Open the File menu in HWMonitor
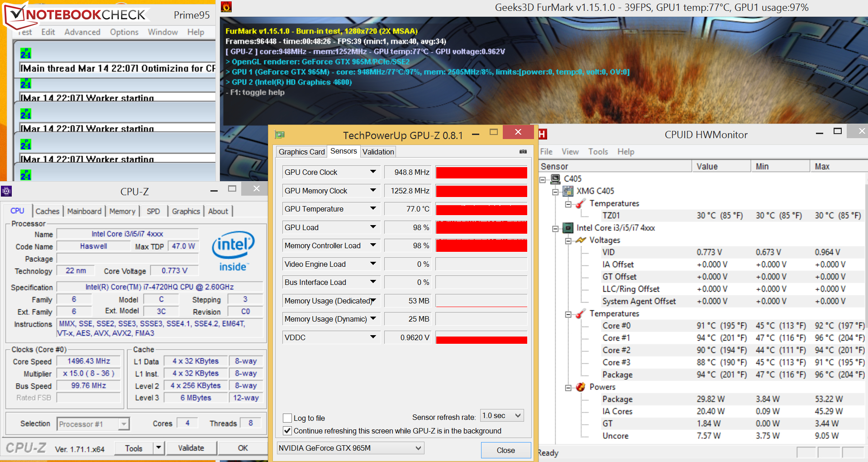 pyautogui.click(x=546, y=152)
